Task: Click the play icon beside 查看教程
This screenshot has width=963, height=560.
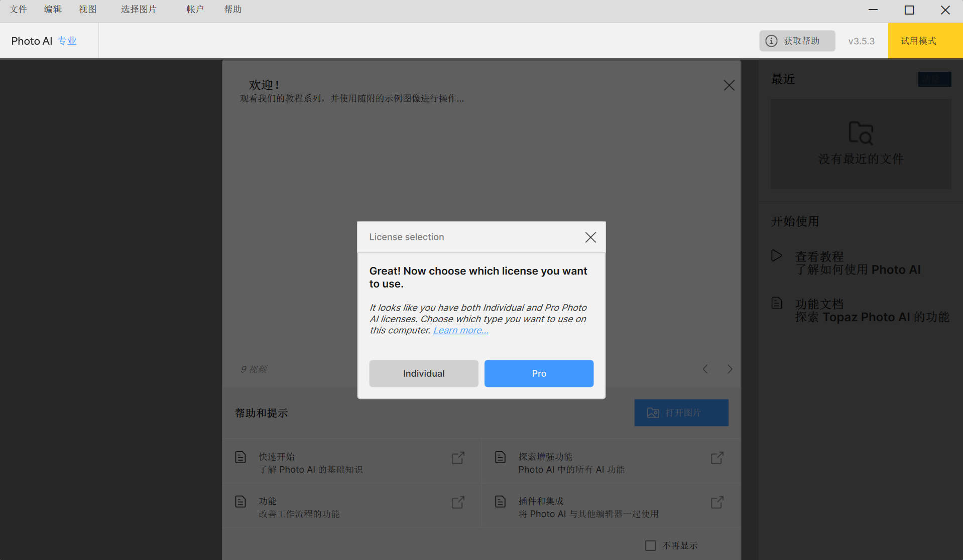Action: pyautogui.click(x=777, y=255)
